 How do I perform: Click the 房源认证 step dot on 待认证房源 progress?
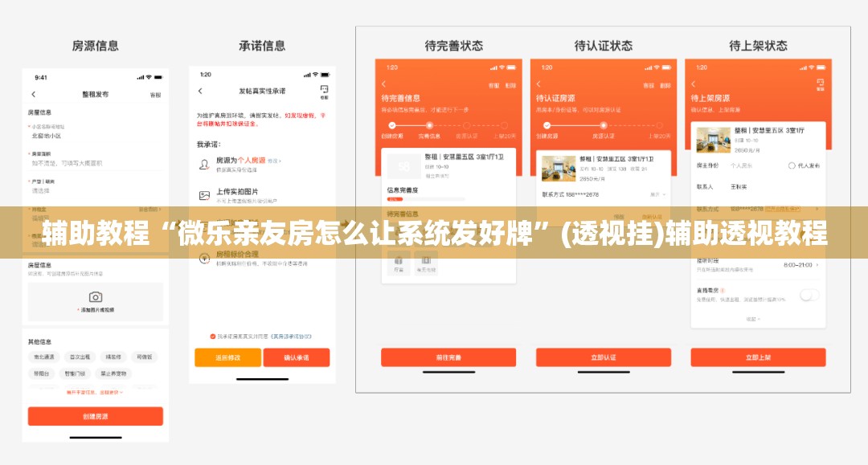604,125
